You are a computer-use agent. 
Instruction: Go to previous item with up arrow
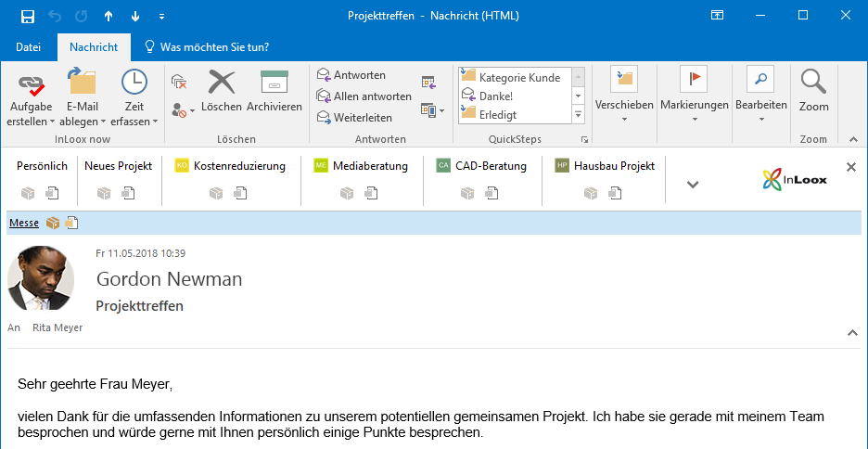108,17
